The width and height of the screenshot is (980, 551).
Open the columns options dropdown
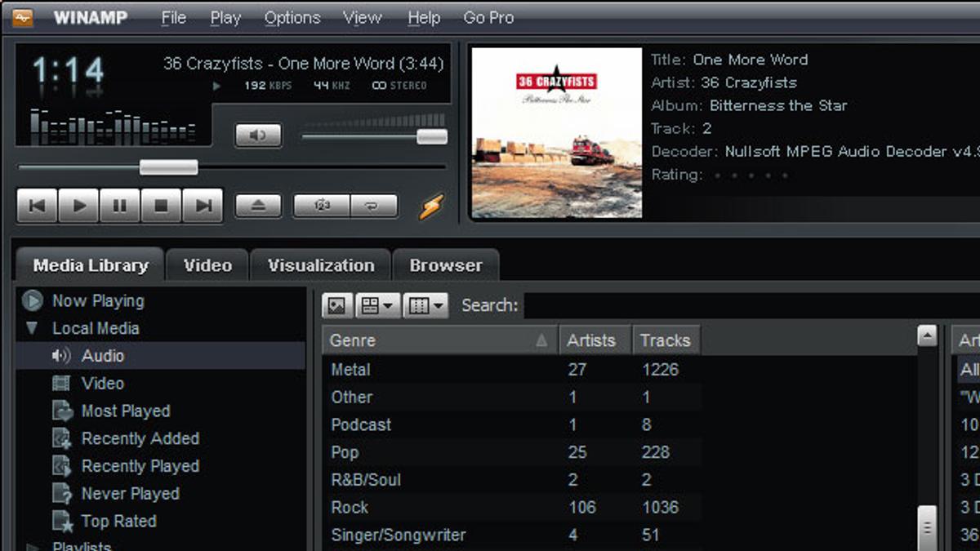(426, 305)
